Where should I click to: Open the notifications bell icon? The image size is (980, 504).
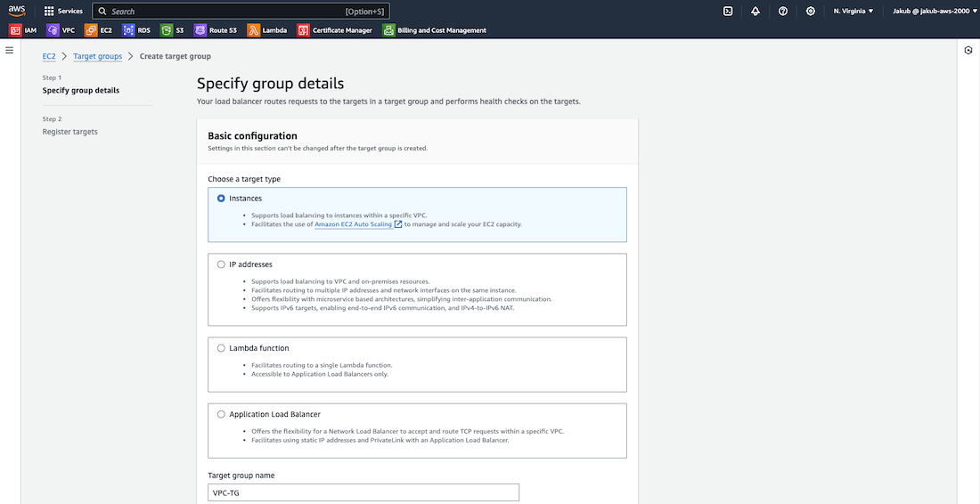755,11
